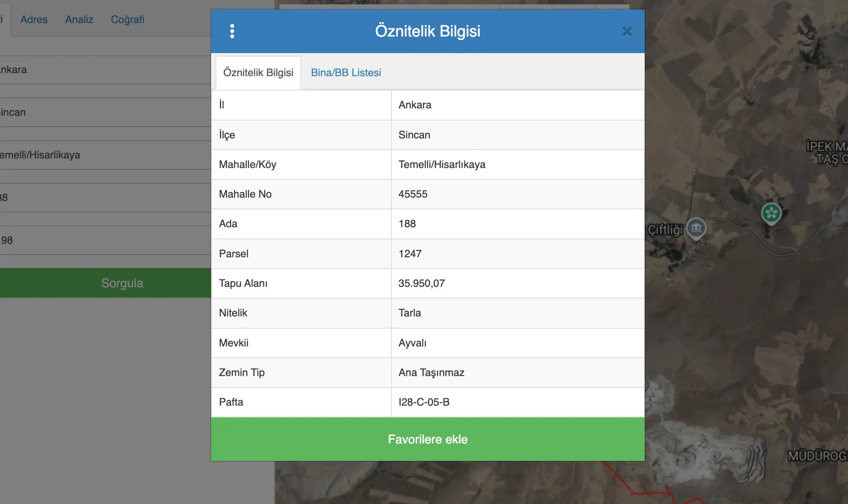Click the Parsel input field ending in 98
Image resolution: width=848 pixels, height=504 pixels.
(x=105, y=240)
